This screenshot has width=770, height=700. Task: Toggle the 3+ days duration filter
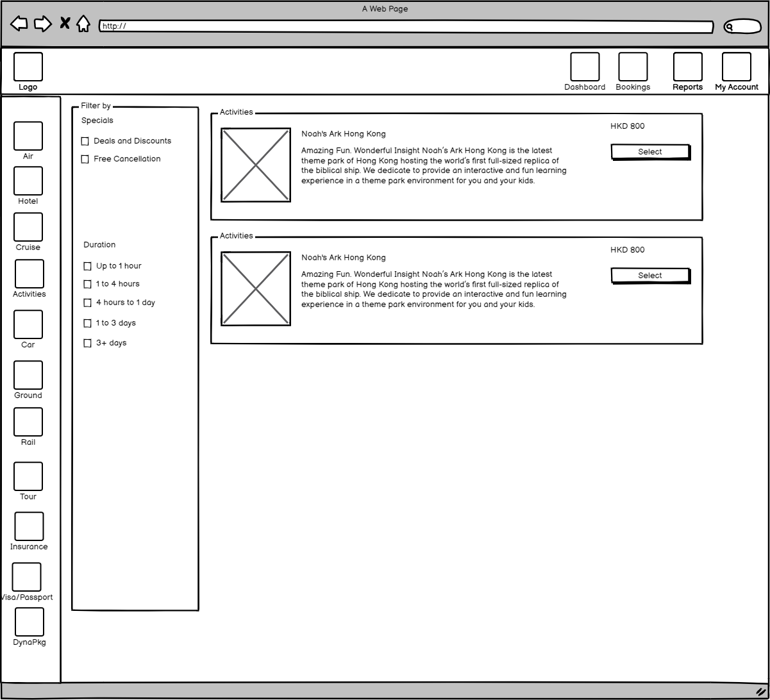(x=88, y=344)
